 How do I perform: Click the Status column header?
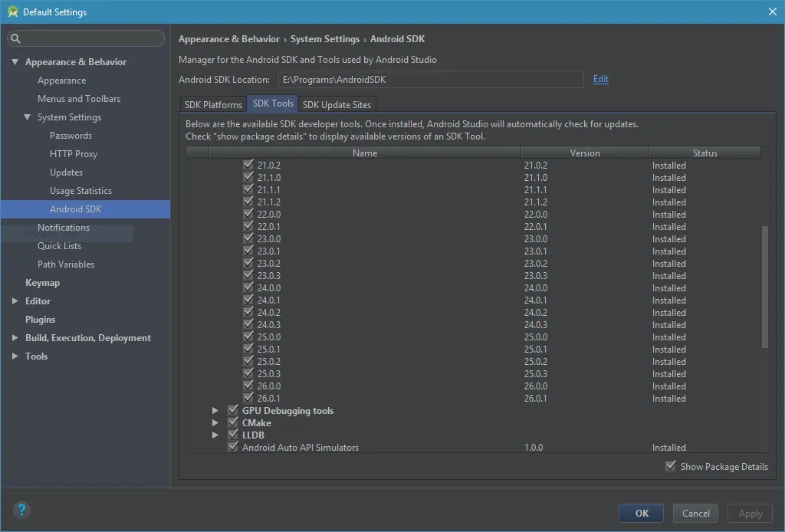coord(705,153)
